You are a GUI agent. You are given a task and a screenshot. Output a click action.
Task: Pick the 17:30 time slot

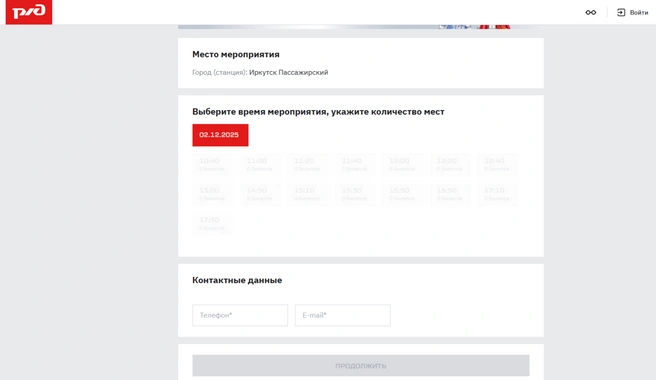pyautogui.click(x=212, y=223)
